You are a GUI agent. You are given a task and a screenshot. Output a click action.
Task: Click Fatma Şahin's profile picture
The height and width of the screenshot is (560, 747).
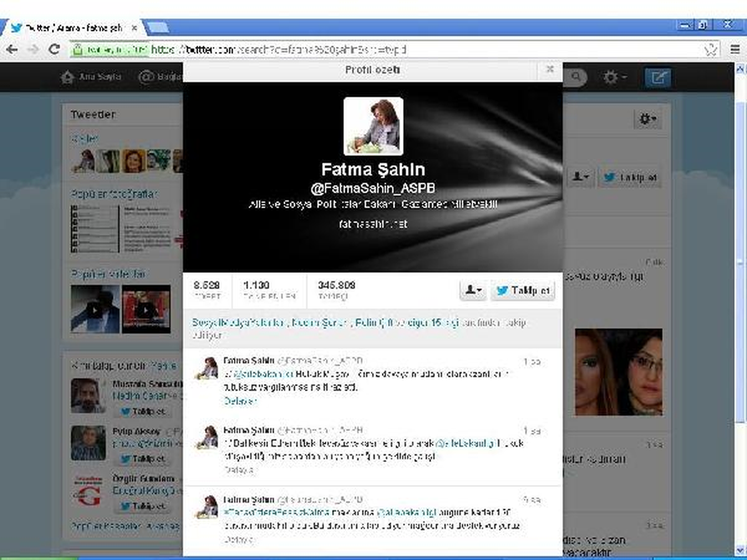[x=374, y=126]
